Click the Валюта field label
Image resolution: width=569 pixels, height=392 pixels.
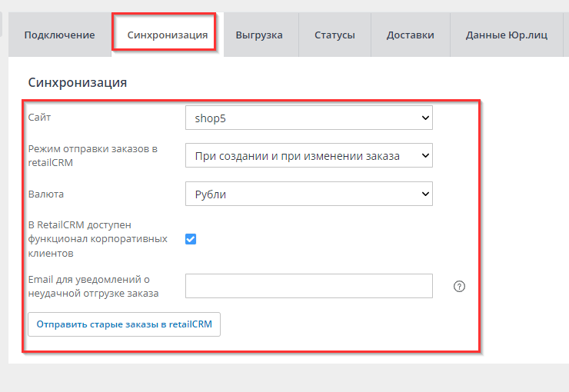coord(45,194)
